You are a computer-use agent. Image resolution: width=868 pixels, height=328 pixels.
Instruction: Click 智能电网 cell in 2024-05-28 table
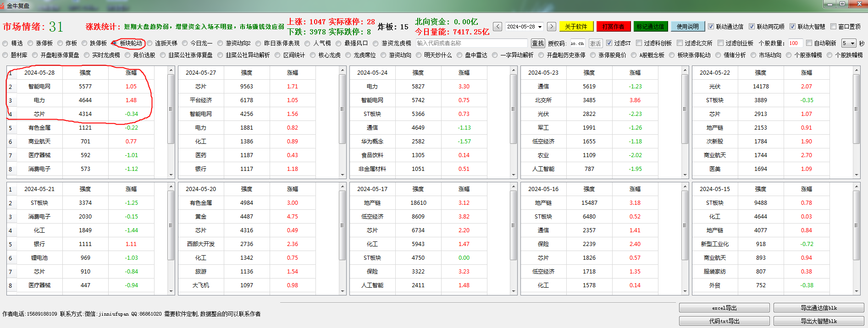pos(39,87)
